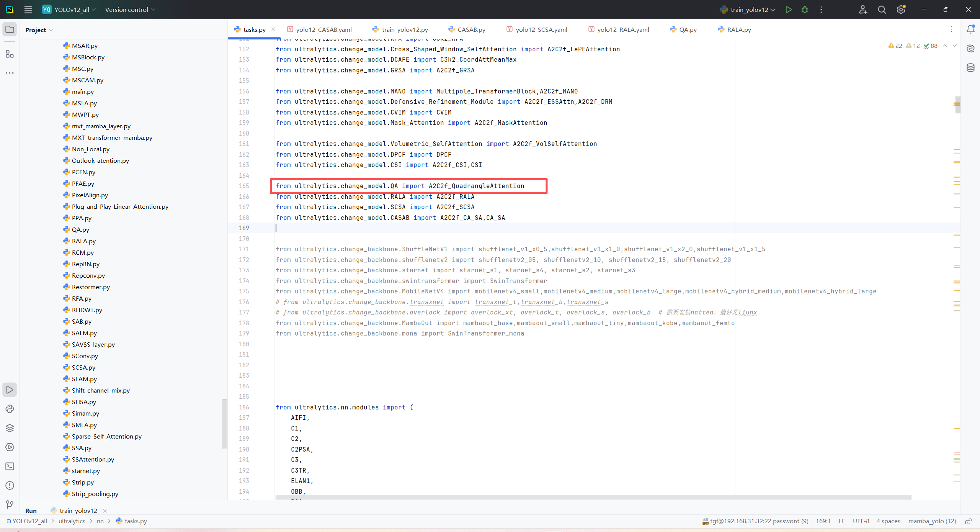Start debugging with the bug icon
The width and height of the screenshot is (980, 532).
[x=805, y=10]
